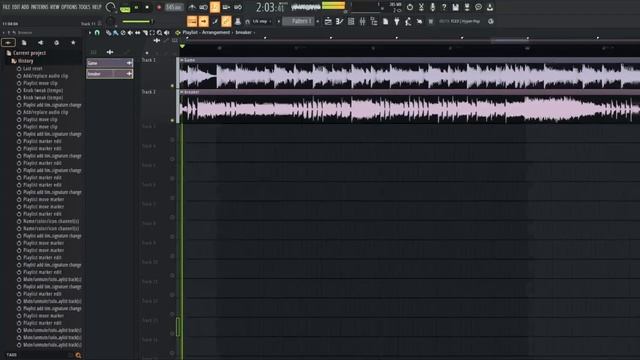Open the FILE menu
The width and height of the screenshot is (640, 360).
click(x=6, y=7)
